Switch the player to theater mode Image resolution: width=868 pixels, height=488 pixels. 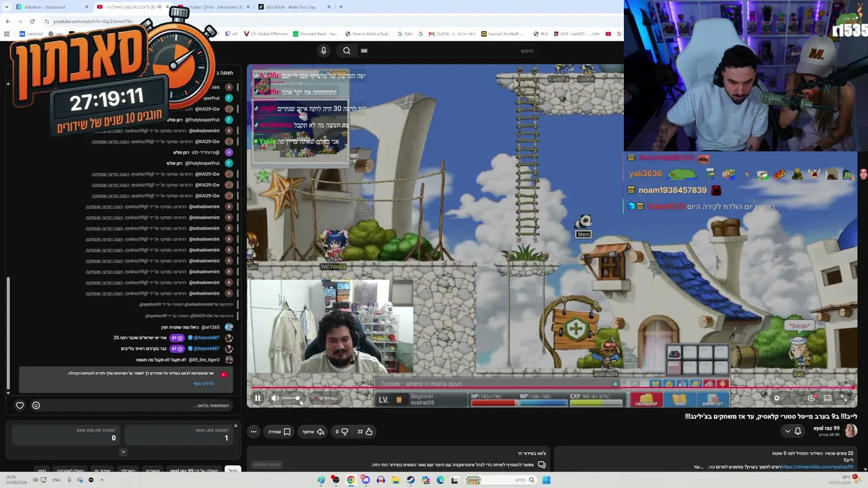(x=827, y=398)
